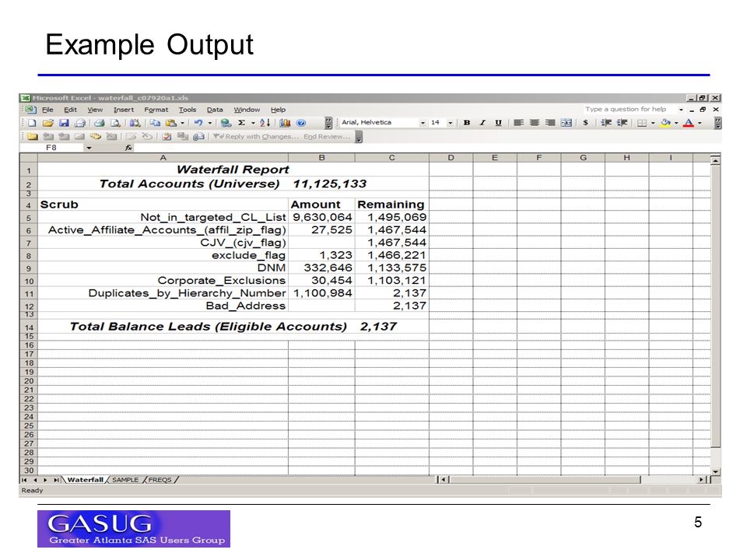Click the Borders icon
This screenshot has height=560, width=747.
[642, 123]
